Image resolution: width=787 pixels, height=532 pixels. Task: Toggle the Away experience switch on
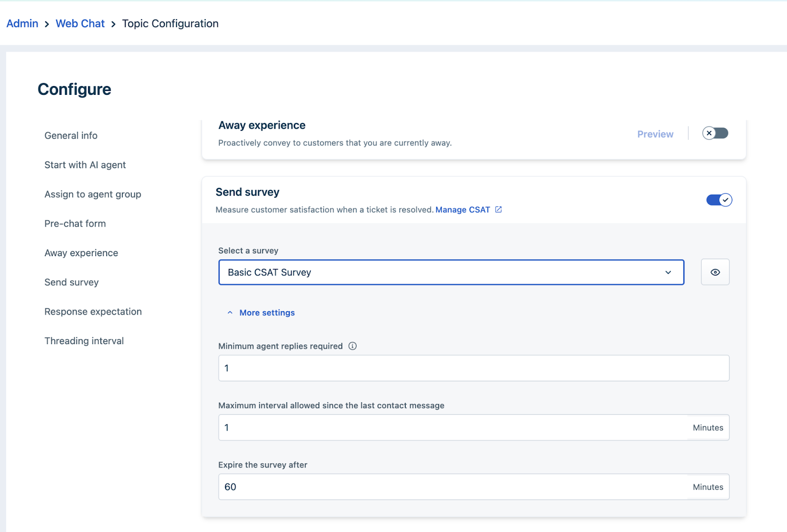click(x=715, y=133)
